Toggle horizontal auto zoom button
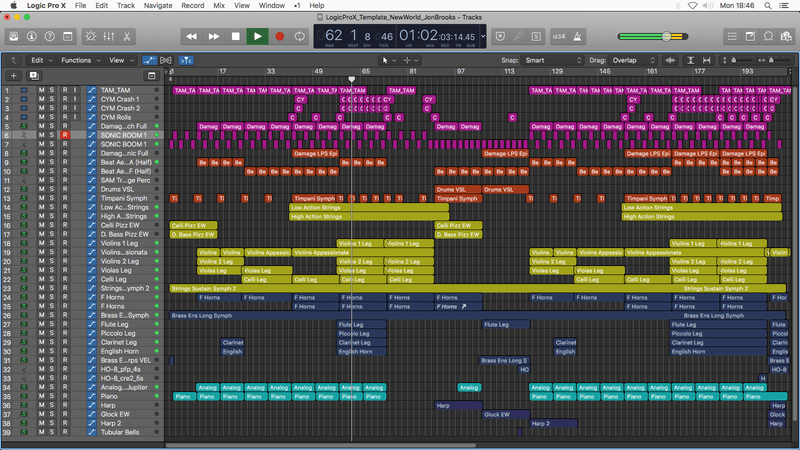The height and width of the screenshot is (450, 800). (x=707, y=60)
